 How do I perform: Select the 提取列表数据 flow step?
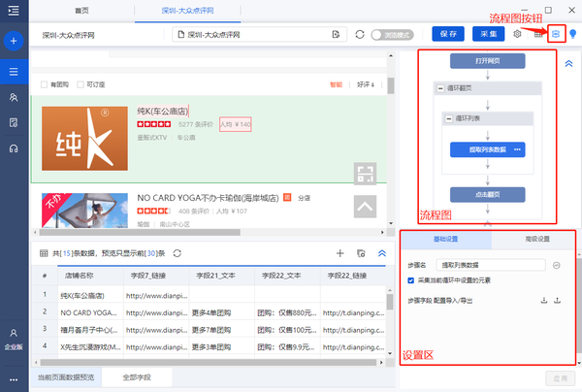click(487, 149)
